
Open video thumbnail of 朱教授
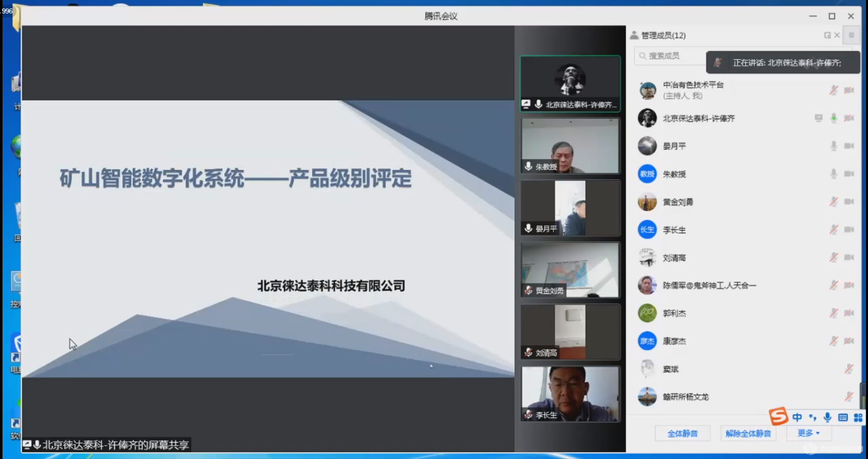click(x=570, y=146)
